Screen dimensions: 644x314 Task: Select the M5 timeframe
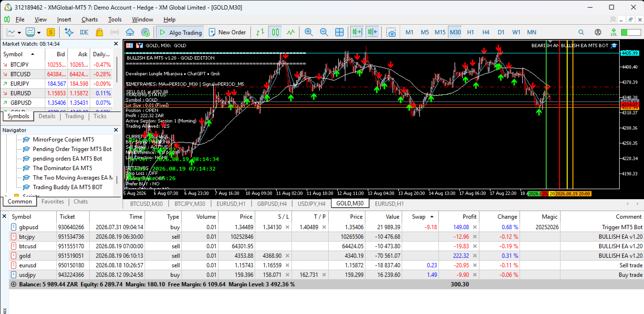(x=425, y=32)
